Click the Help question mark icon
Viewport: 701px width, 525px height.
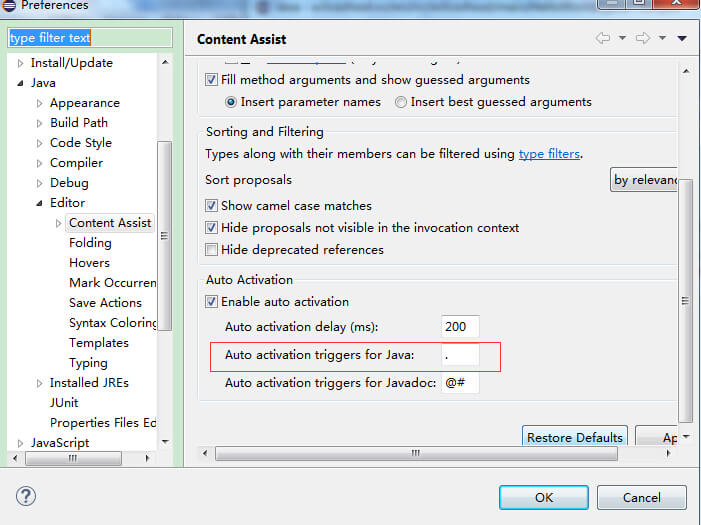pyautogui.click(x=26, y=496)
